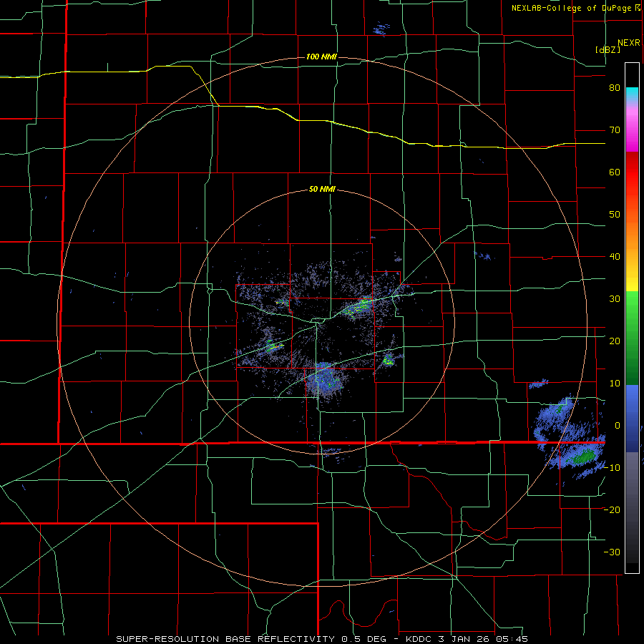Click the 20 value on the dBZ scale
This screenshot has width=644, height=644.
615,341
